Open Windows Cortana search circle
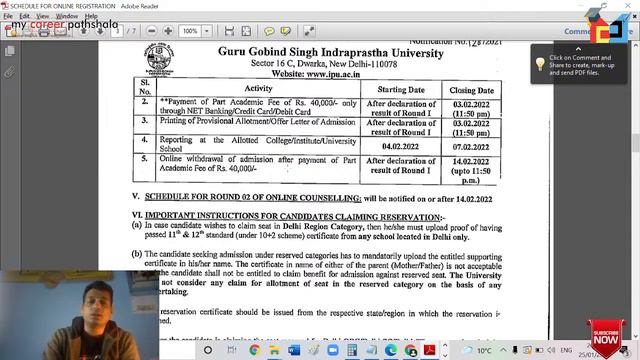The height and width of the screenshot is (360, 640). [208, 350]
